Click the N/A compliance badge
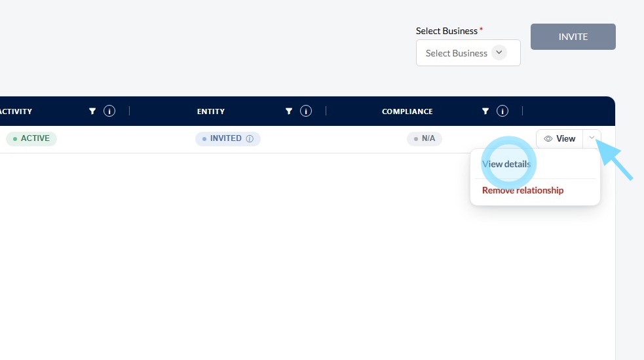644x360 pixels. click(425, 138)
